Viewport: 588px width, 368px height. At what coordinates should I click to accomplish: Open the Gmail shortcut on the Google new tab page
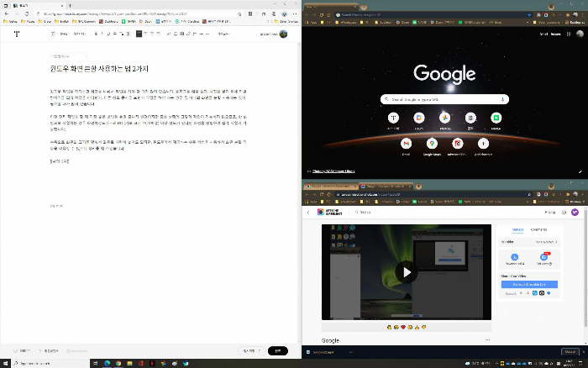coord(406,144)
